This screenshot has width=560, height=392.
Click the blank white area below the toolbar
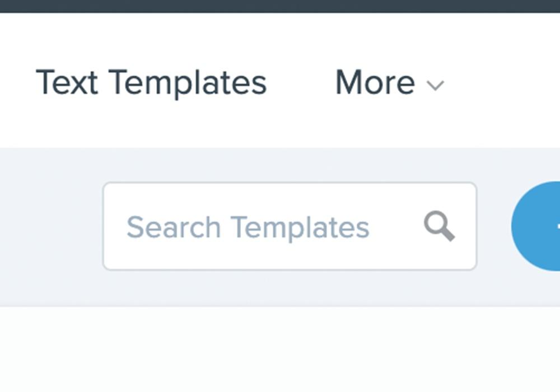[280, 349]
